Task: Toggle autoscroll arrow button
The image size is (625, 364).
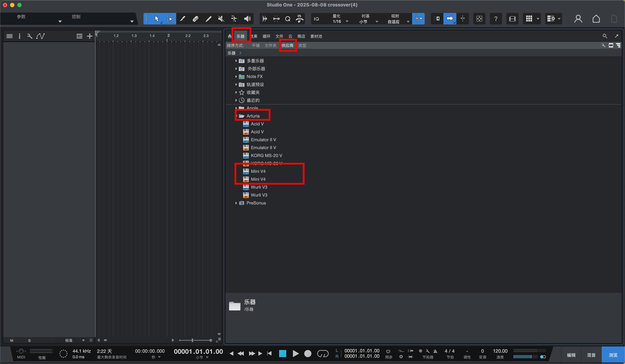Action: tap(450, 19)
